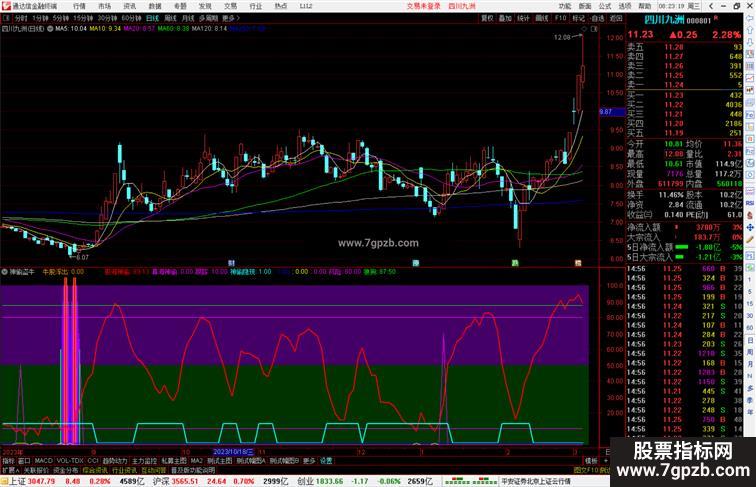Screen dimensions: 756x487
Task: Open the 帮助 menu
Action: [645, 6]
